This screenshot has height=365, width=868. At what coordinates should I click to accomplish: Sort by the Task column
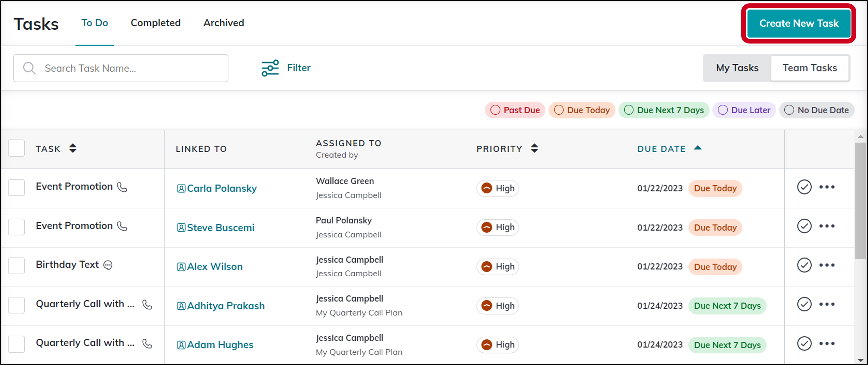click(x=73, y=148)
